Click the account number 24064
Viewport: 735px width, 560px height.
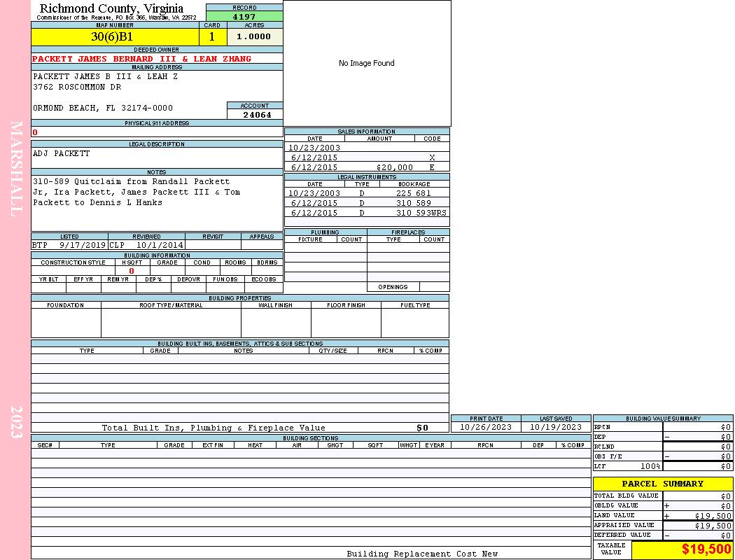[x=257, y=115]
